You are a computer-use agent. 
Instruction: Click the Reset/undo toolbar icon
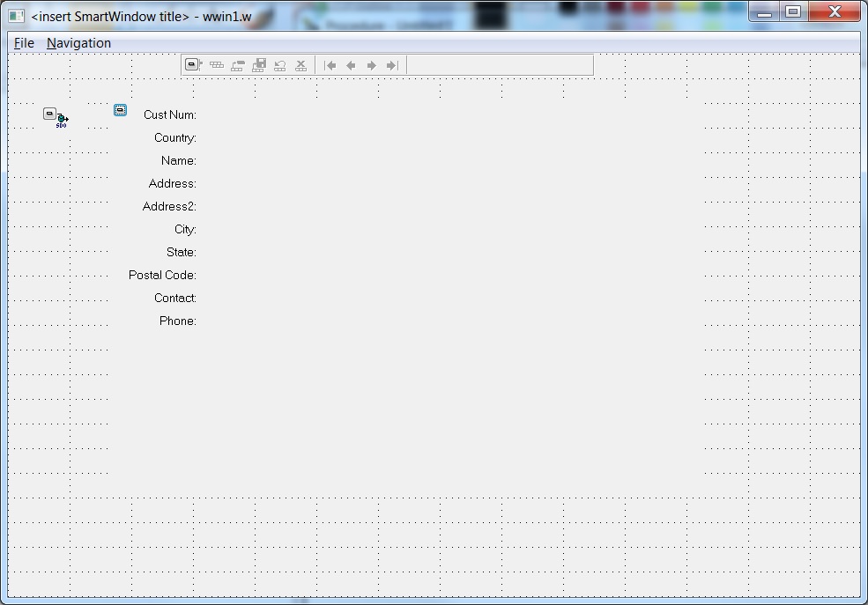[279, 65]
